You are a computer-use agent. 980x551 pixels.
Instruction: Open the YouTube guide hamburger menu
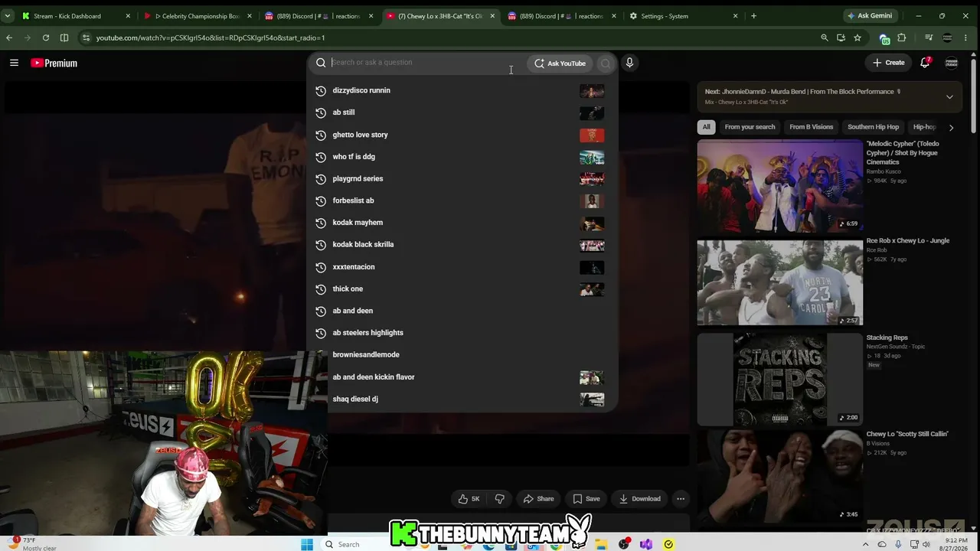14,63
